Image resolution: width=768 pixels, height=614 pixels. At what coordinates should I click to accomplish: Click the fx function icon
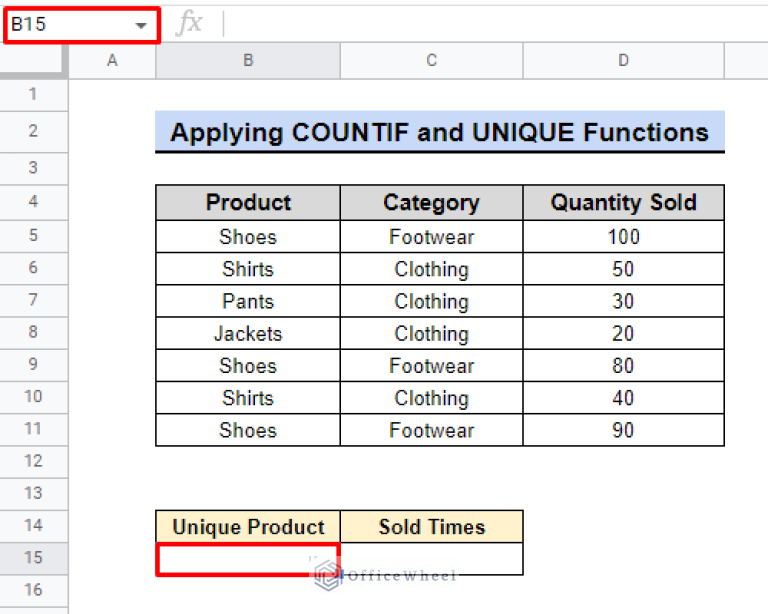click(188, 25)
